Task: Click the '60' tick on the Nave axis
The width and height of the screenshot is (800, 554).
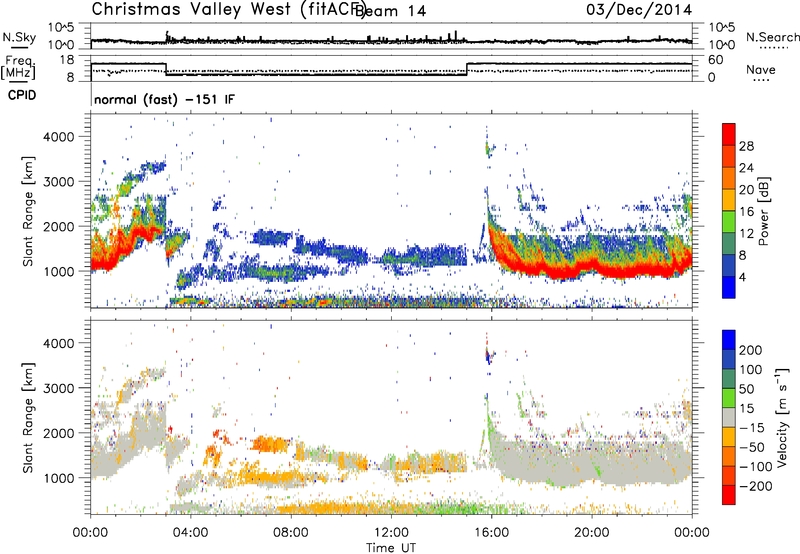Action: click(x=715, y=60)
